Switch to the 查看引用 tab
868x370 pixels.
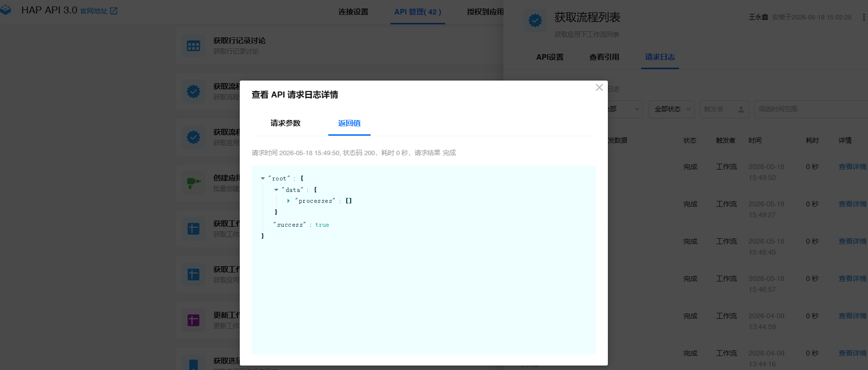click(x=604, y=57)
